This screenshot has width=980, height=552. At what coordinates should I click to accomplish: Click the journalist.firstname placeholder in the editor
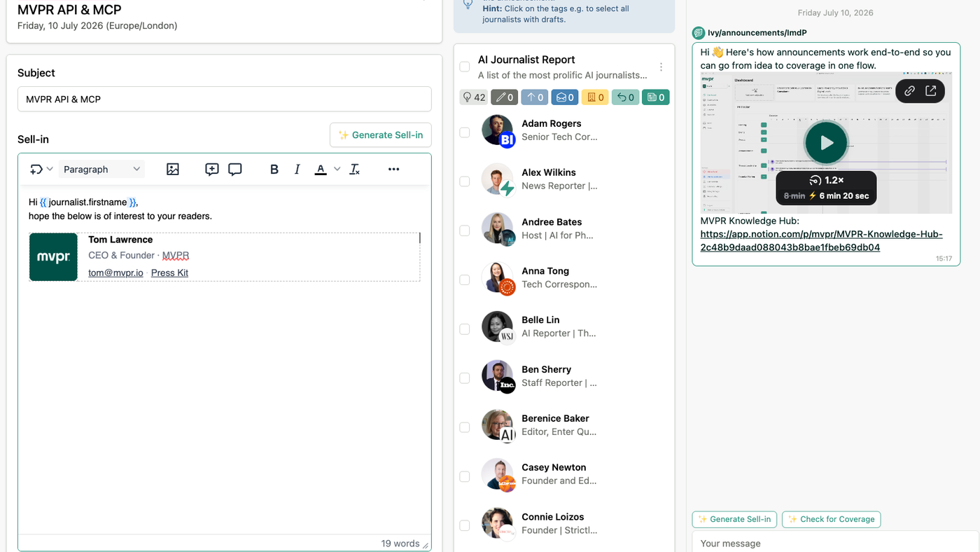tap(88, 202)
